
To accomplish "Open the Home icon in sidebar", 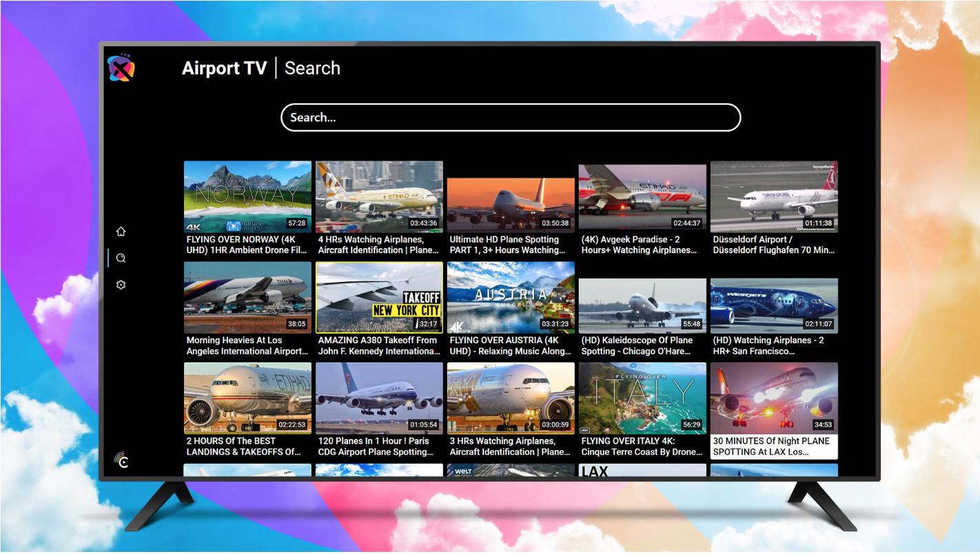I will point(121,232).
